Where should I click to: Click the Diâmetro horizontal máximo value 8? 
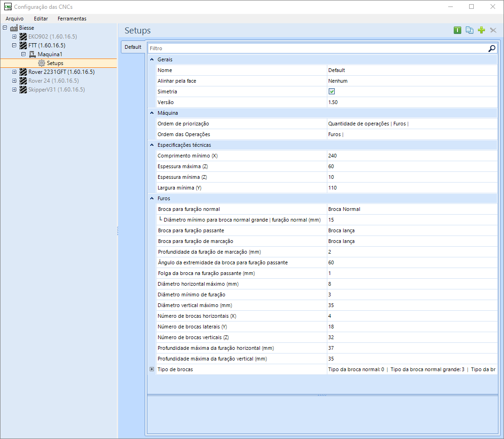[x=412, y=284]
